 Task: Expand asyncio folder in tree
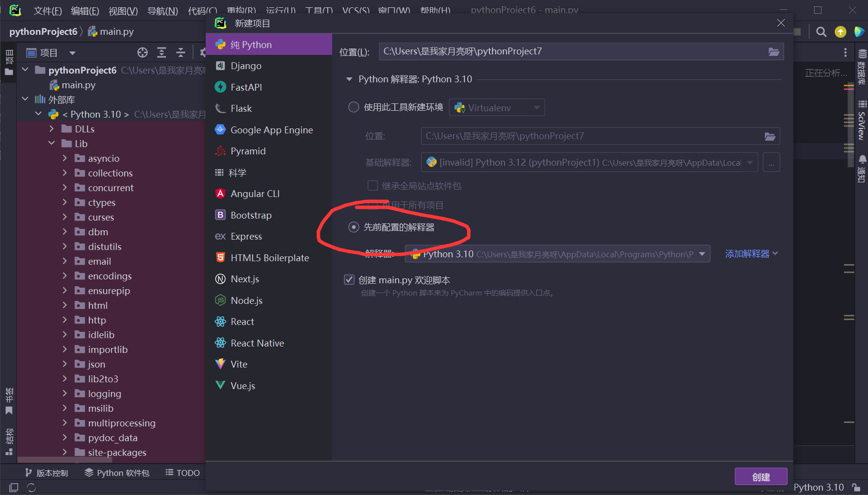[x=65, y=158]
